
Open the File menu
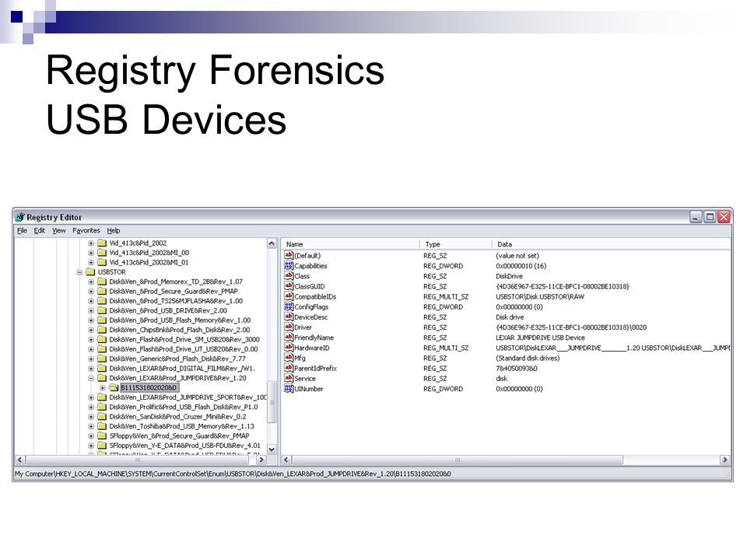pyautogui.click(x=22, y=230)
